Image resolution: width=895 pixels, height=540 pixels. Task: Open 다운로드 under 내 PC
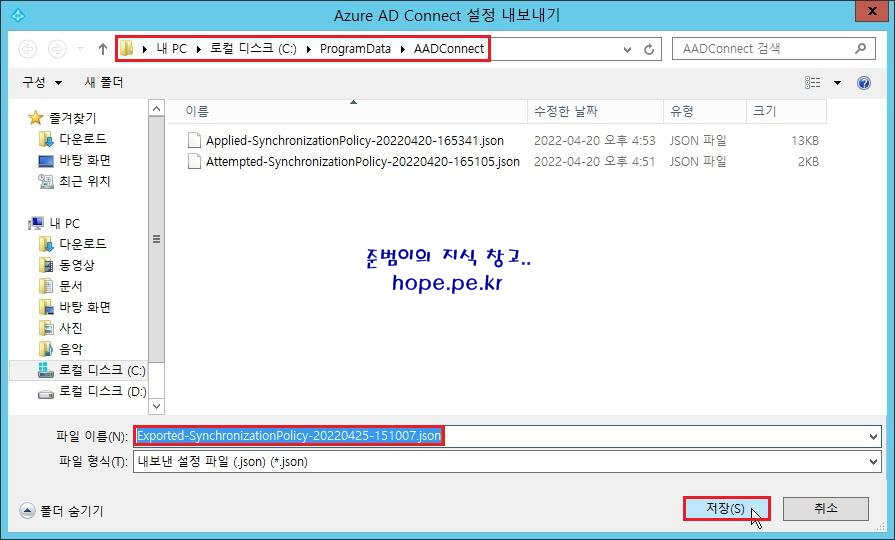pyautogui.click(x=83, y=244)
